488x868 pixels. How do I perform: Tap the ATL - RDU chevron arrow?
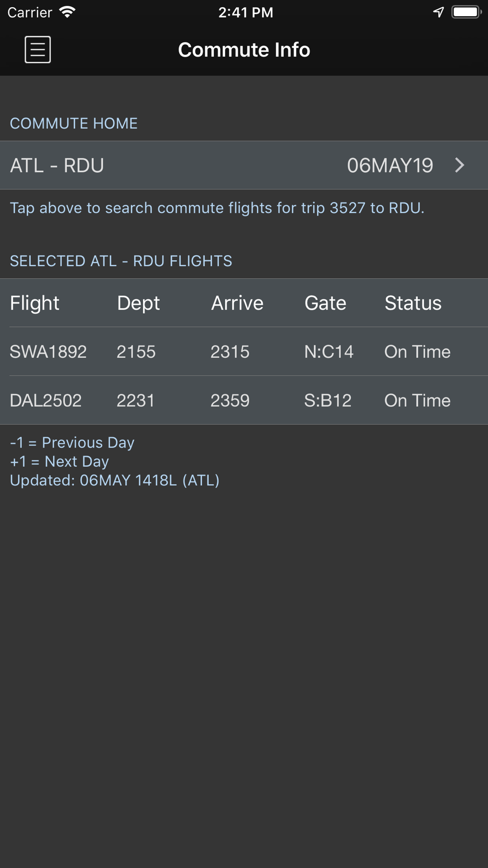459,165
